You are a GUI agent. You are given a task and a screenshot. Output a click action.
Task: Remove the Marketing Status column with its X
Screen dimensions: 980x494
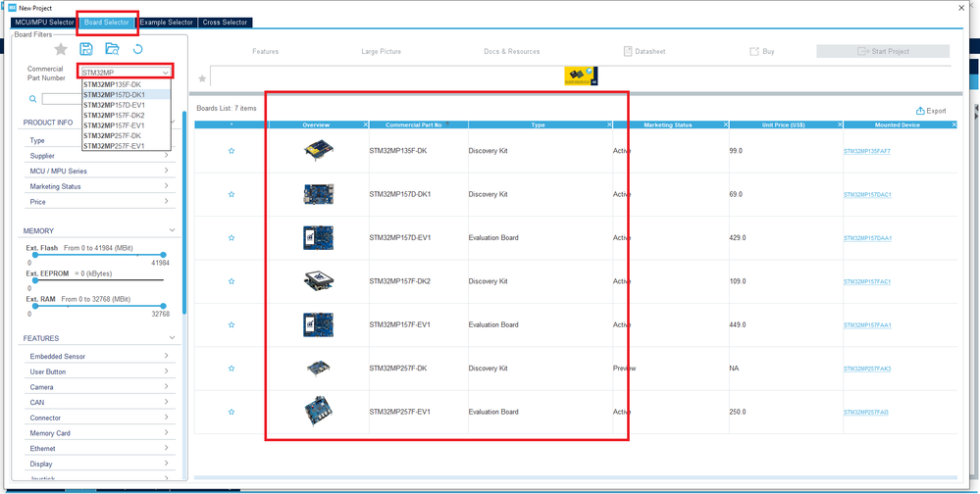(726, 124)
